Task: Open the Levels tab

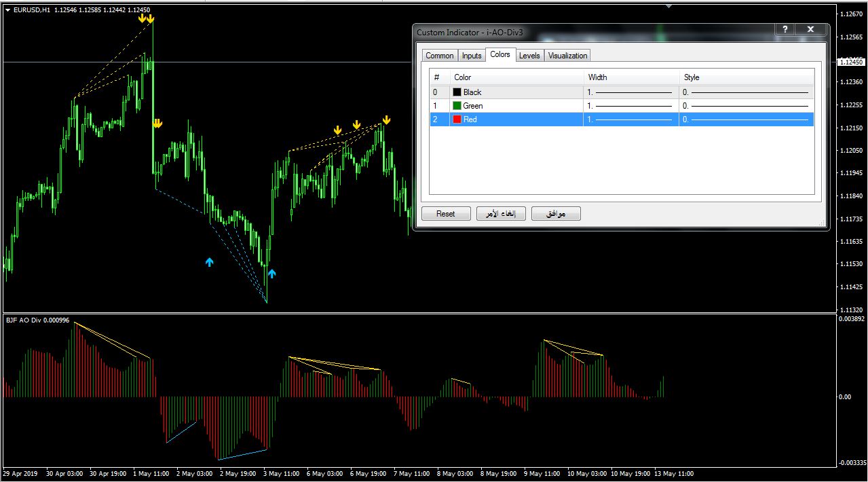Action: pos(529,56)
